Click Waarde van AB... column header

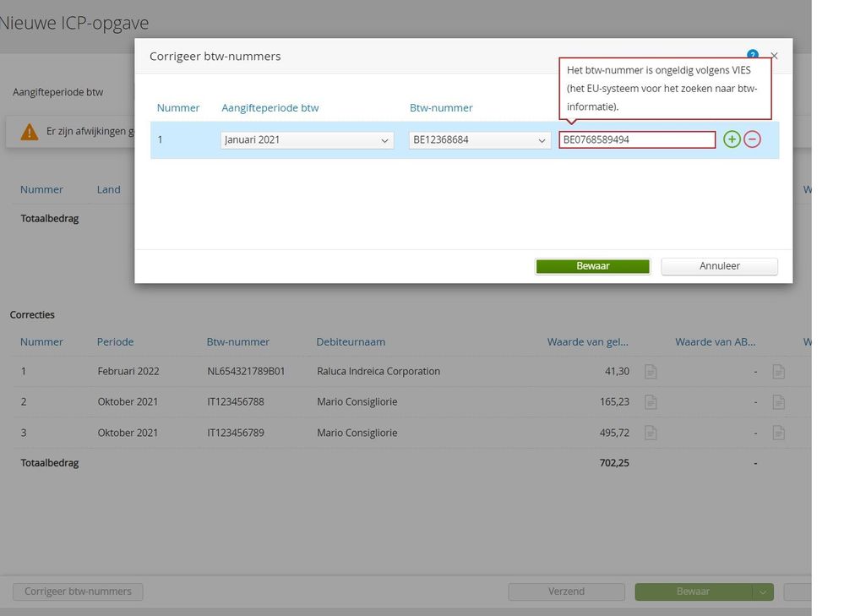[x=716, y=342]
